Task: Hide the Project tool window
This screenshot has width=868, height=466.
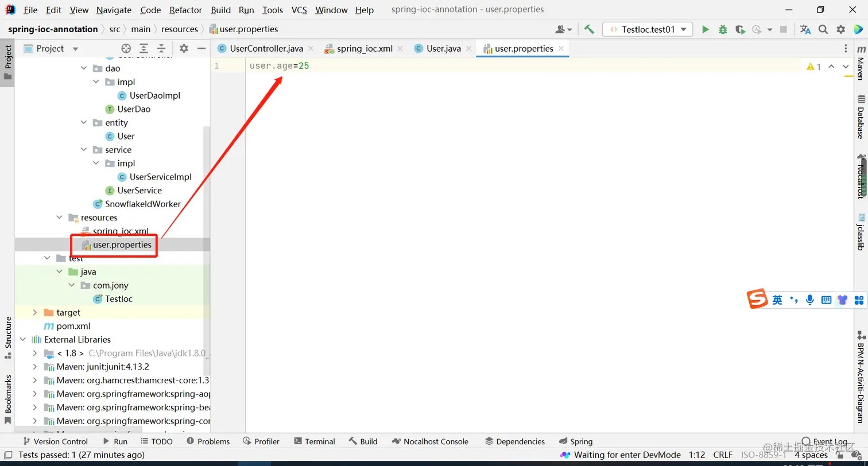Action: click(x=201, y=49)
